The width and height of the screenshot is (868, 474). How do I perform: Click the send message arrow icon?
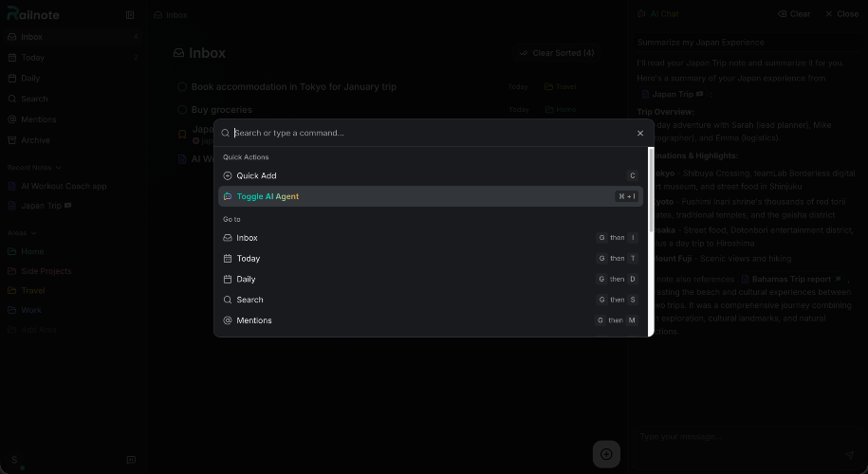click(850, 455)
